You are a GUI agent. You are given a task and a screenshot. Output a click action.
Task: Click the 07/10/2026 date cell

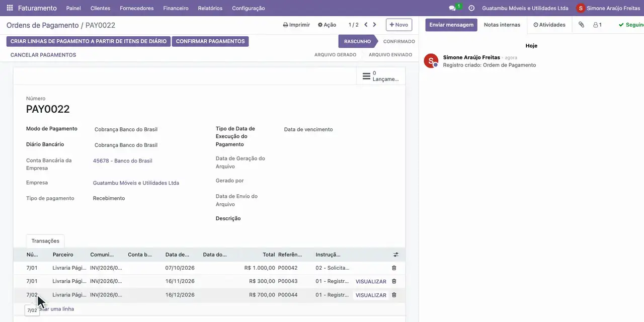click(x=180, y=268)
